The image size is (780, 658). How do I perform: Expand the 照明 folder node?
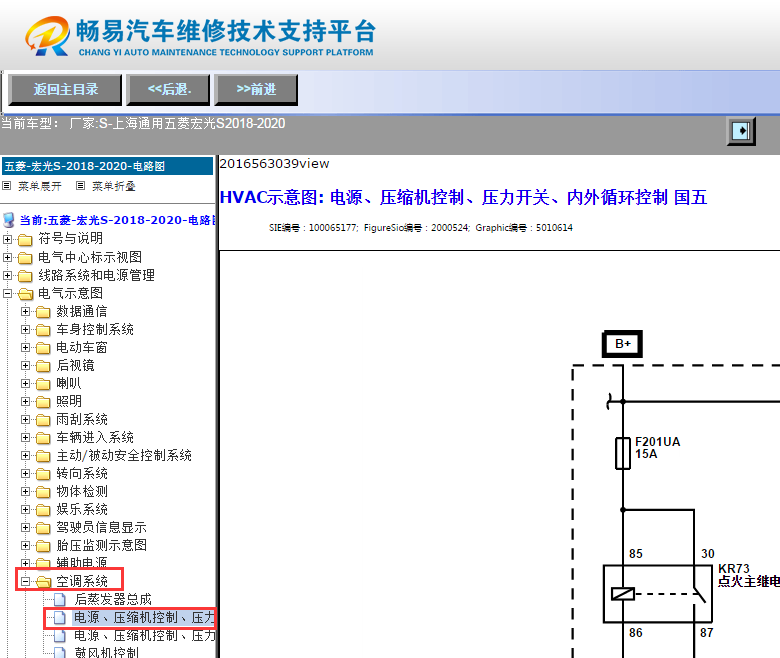tap(25, 401)
